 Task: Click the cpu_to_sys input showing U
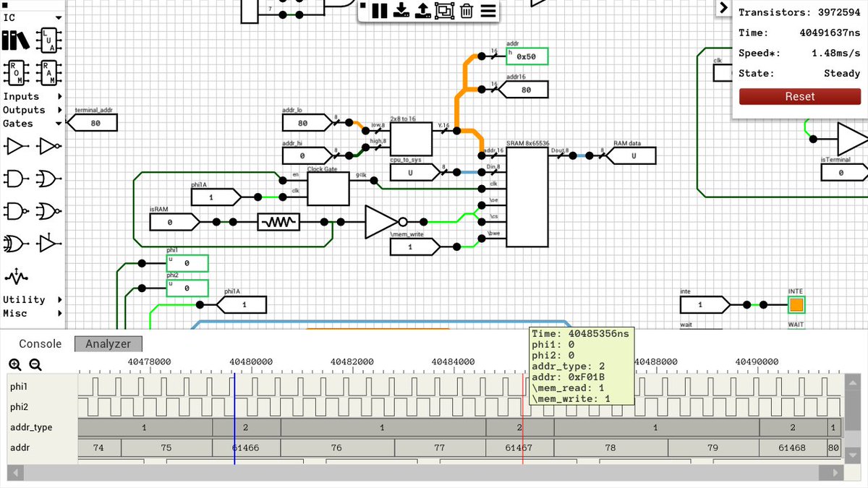pos(414,172)
